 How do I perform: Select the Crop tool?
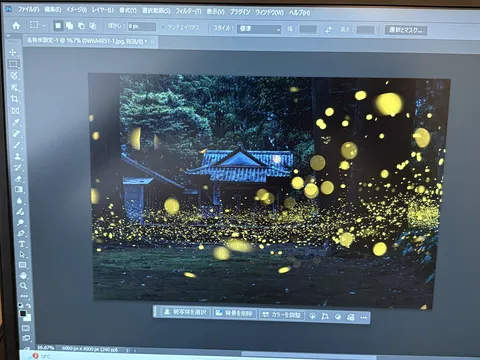(x=15, y=99)
